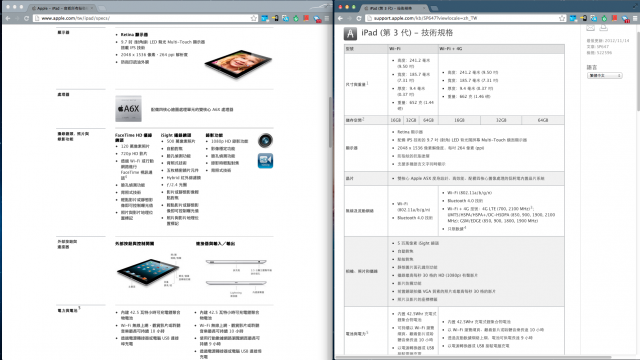Star the support.apple.com page as bookmark
640x360 pixels.
(x=562, y=18)
